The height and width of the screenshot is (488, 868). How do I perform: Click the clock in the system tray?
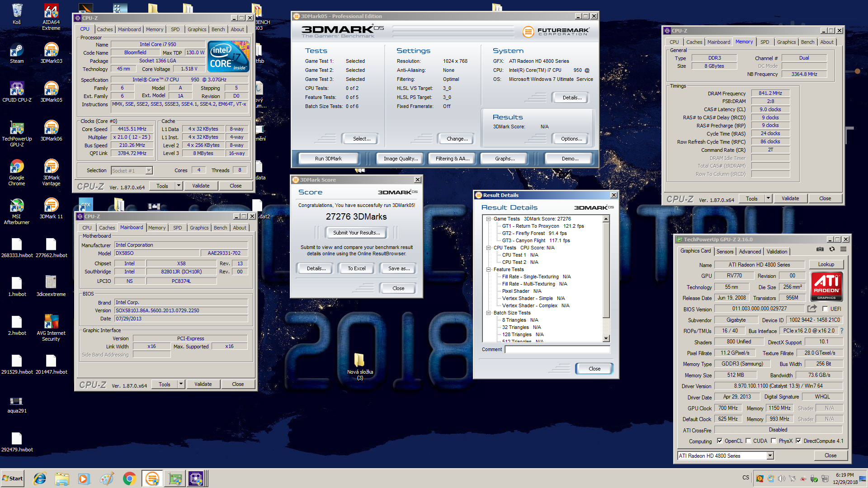(845, 479)
